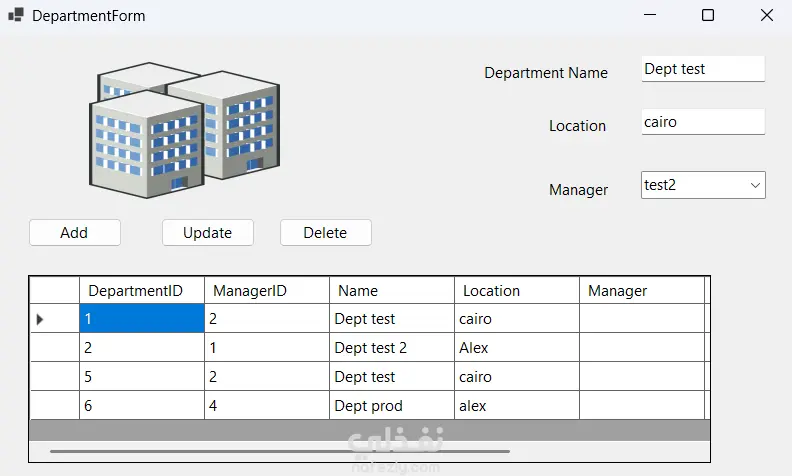Select row header of DepartmentID 5
The width and height of the screenshot is (792, 476).
coord(54,377)
